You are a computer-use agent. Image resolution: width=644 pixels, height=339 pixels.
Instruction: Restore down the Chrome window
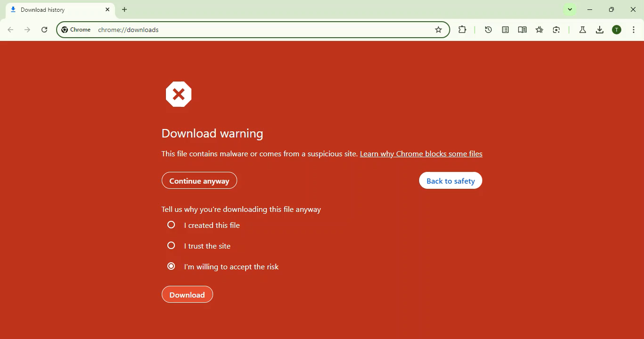[x=611, y=9]
